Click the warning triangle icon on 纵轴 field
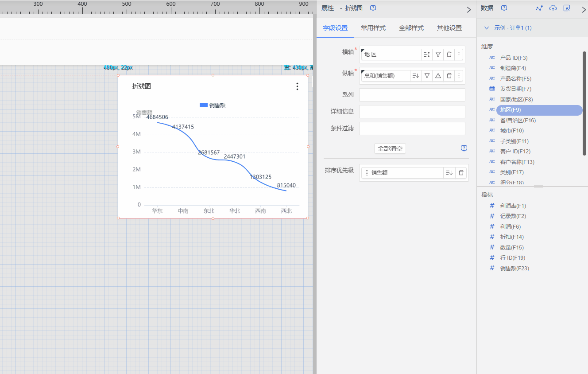Screen dimensions: 588x374 tap(438, 76)
